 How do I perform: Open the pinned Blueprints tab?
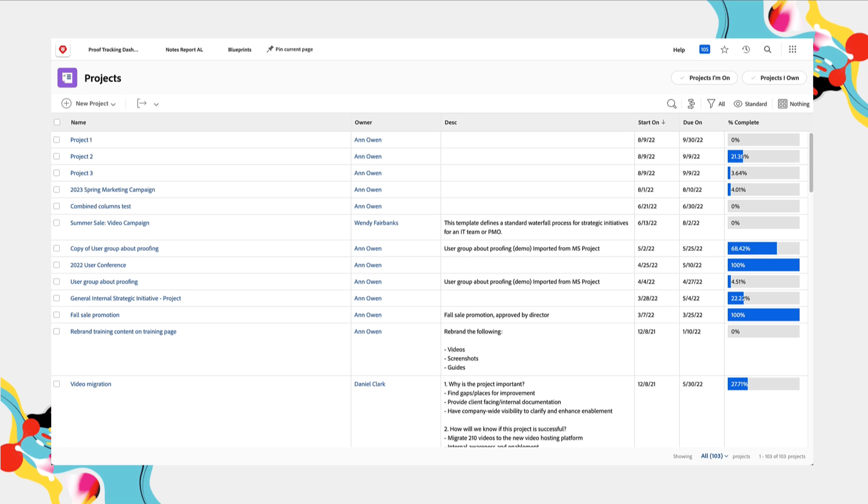pos(240,50)
